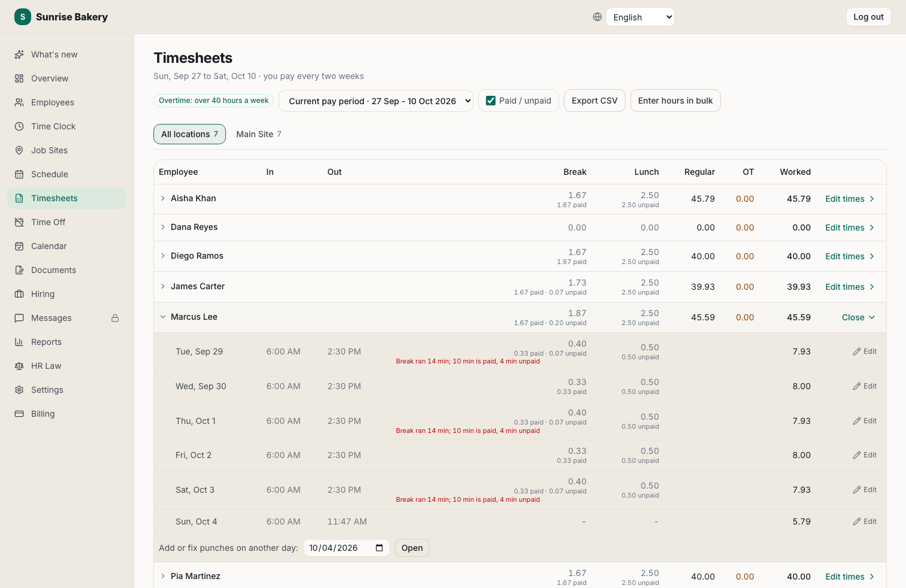Click the pencil icon for Sun, Oct 4
906x588 pixels.
(x=857, y=522)
